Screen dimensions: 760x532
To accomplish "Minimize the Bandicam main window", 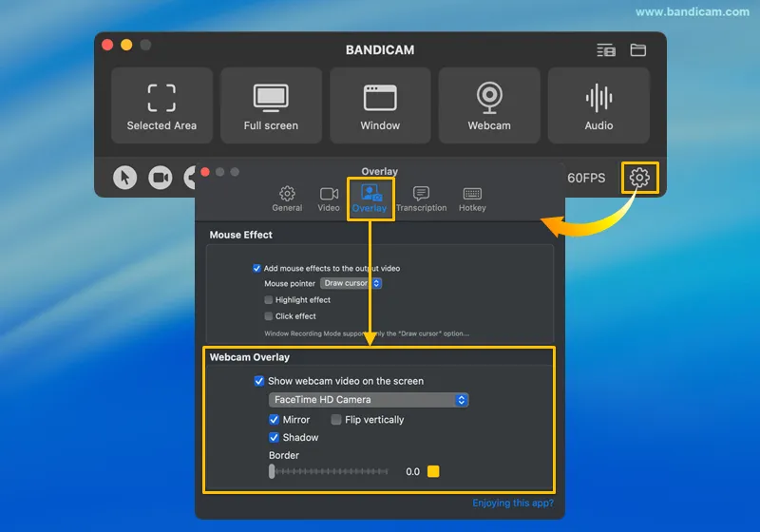I will (x=126, y=45).
